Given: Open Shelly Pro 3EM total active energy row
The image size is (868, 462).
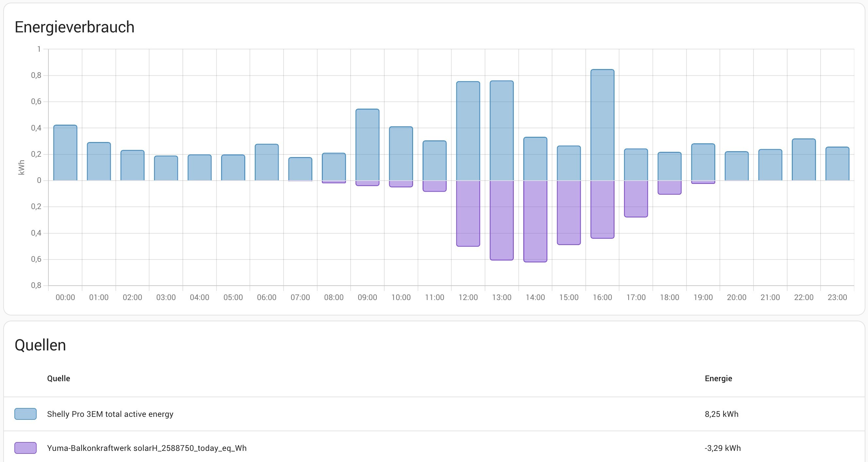Looking at the screenshot, I should [x=110, y=414].
